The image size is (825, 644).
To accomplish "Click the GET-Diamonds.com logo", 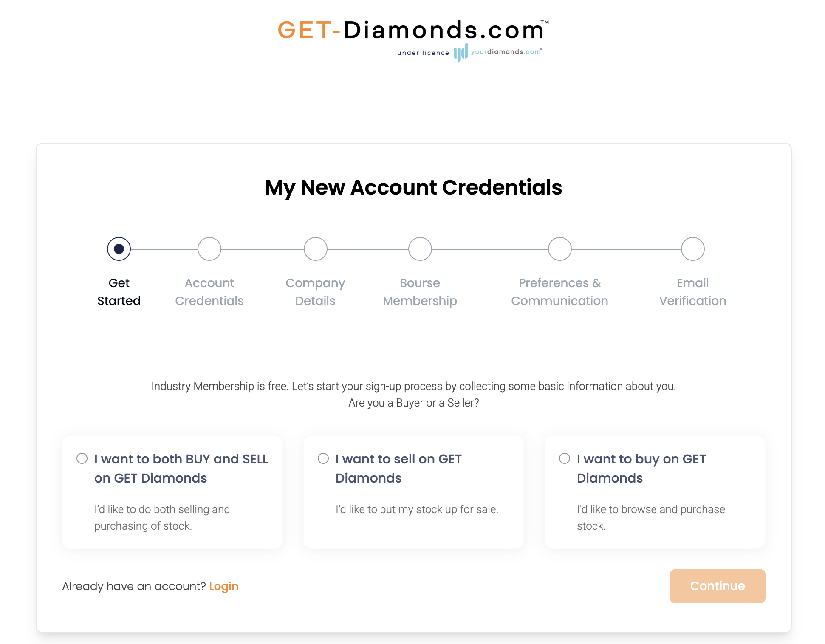I will point(413,31).
